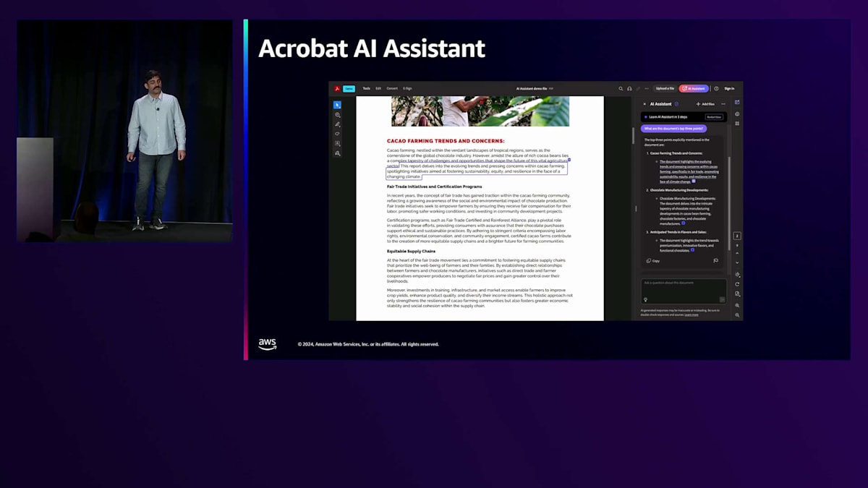Click the 'CACAO FARMING TRENDS AND CONCERNS:' heading
The image size is (868, 488).
(x=446, y=141)
